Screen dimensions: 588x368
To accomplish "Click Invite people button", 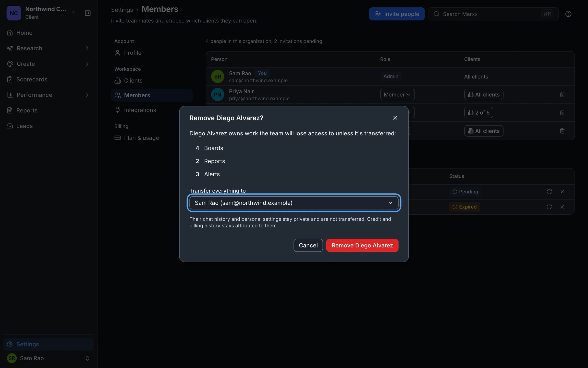I will [x=397, y=14].
